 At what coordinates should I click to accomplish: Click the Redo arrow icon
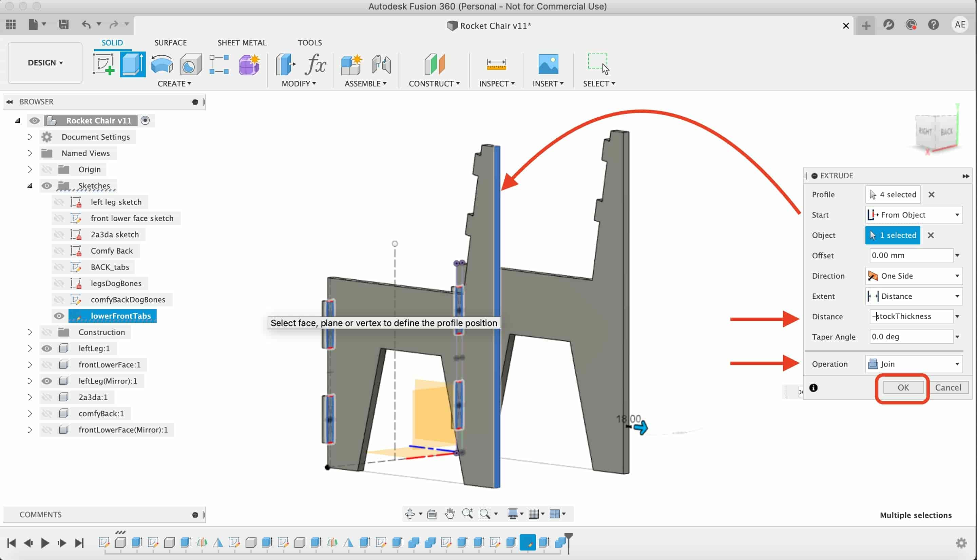coord(114,25)
